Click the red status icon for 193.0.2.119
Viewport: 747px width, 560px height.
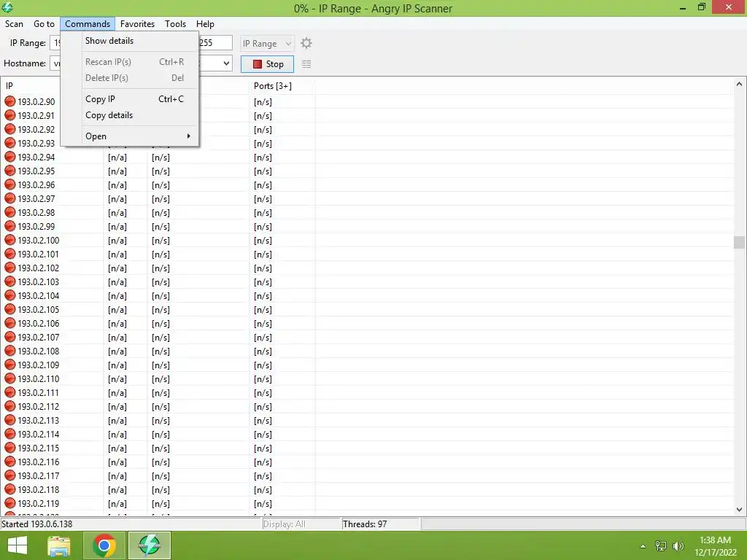(10, 503)
